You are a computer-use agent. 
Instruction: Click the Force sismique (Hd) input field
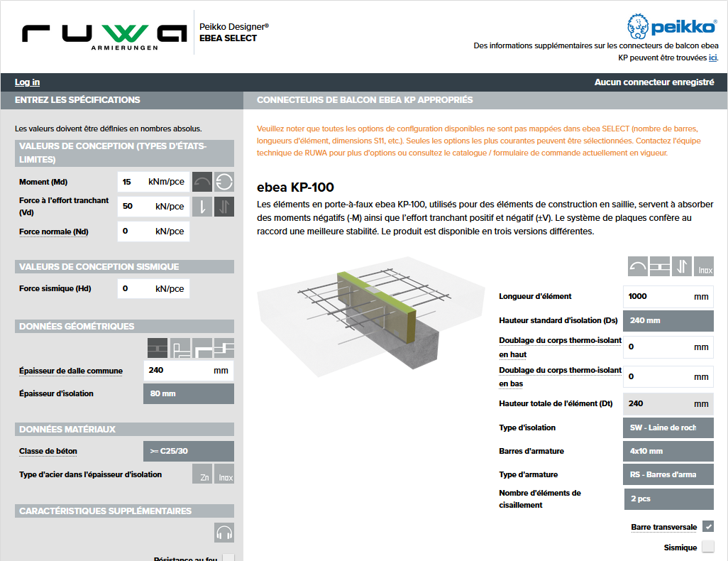(153, 288)
